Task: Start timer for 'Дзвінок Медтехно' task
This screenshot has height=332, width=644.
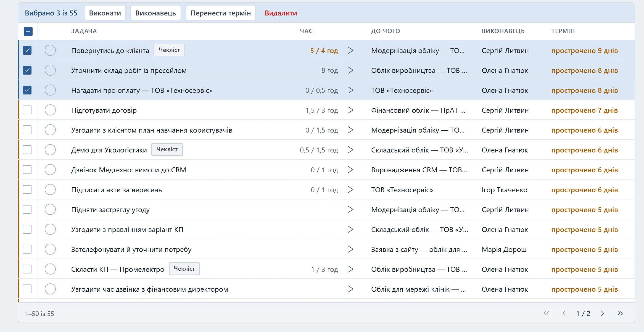Action: coord(350,170)
